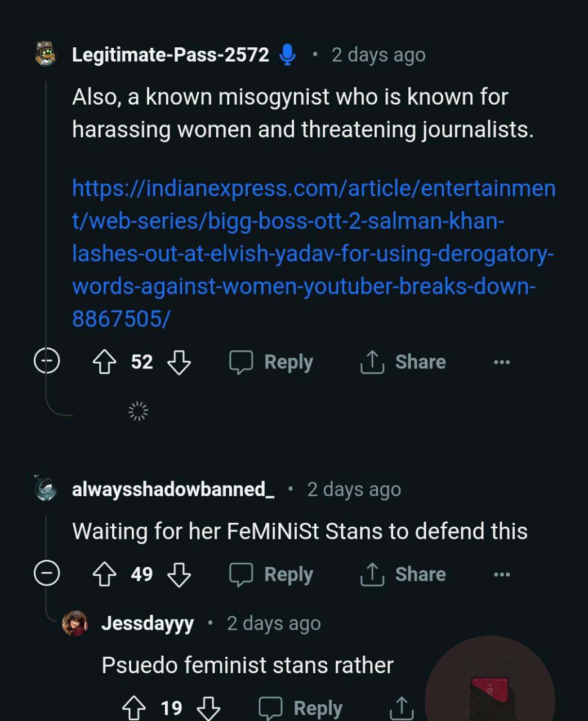Viewport: 588px width, 721px height.
Task: Downvote the comment with 49 votes
Action: [x=179, y=575]
